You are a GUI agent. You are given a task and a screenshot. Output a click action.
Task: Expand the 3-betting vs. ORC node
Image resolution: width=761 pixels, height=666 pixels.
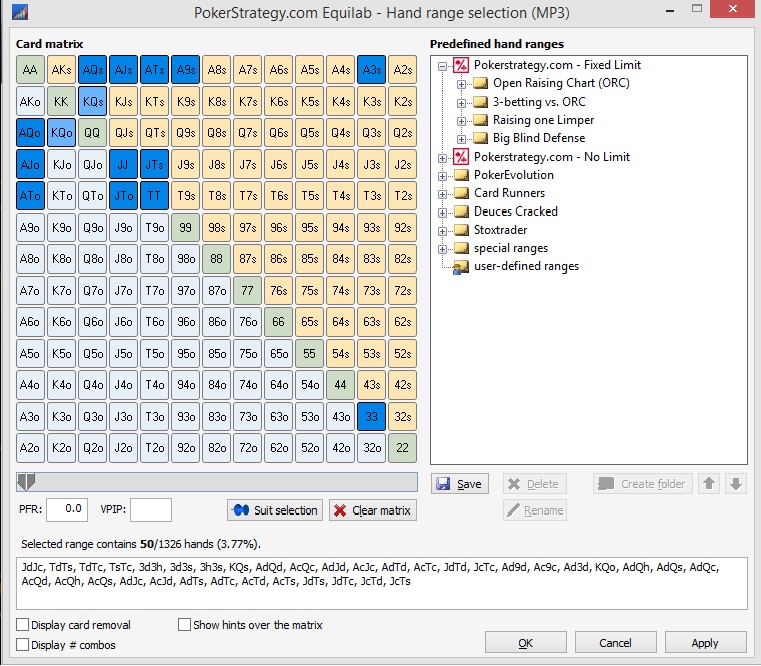[461, 103]
